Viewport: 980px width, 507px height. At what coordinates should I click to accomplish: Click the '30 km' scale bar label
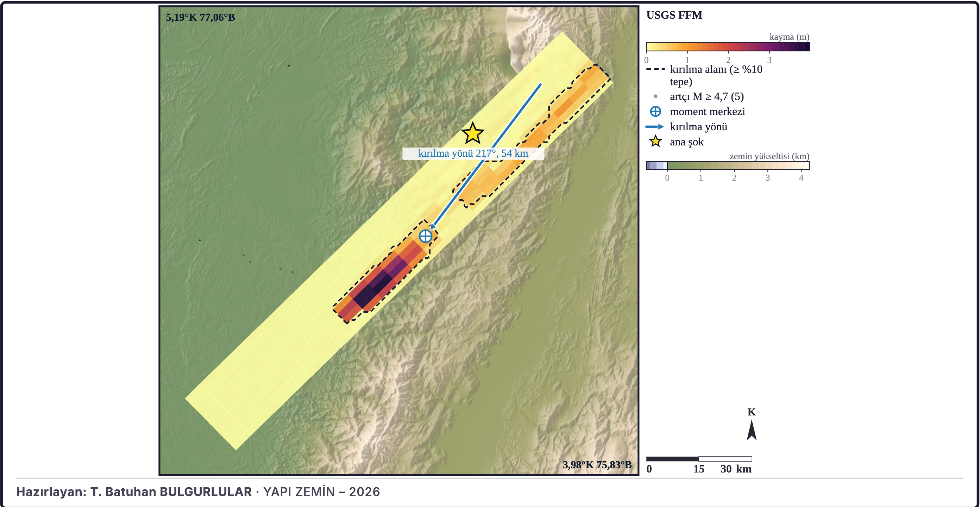(736, 469)
